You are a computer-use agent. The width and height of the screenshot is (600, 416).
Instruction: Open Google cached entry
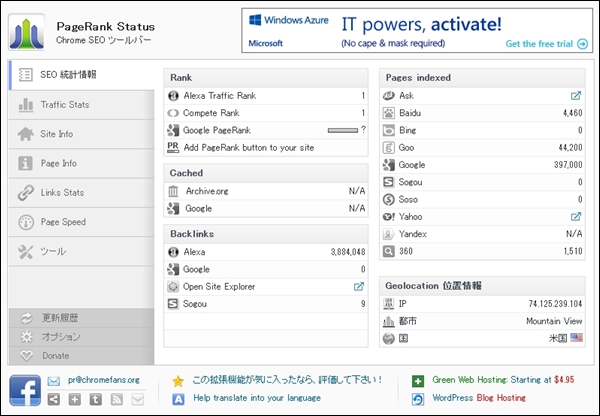pyautogui.click(x=266, y=209)
